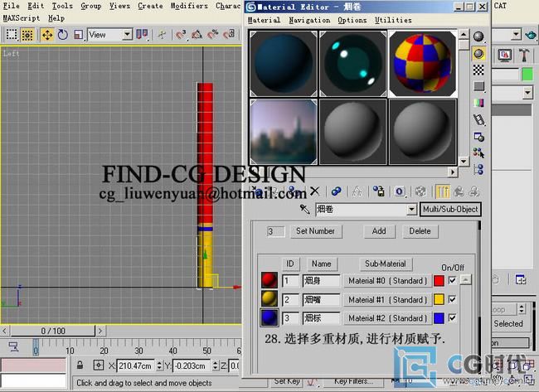Image resolution: width=539 pixels, height=392 pixels.
Task: Click the teapot render icon
Action: 531,35
